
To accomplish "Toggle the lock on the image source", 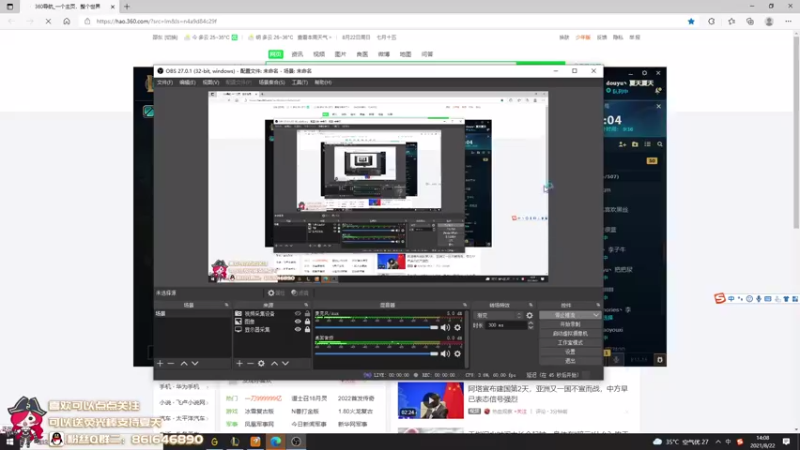I will coord(307,321).
